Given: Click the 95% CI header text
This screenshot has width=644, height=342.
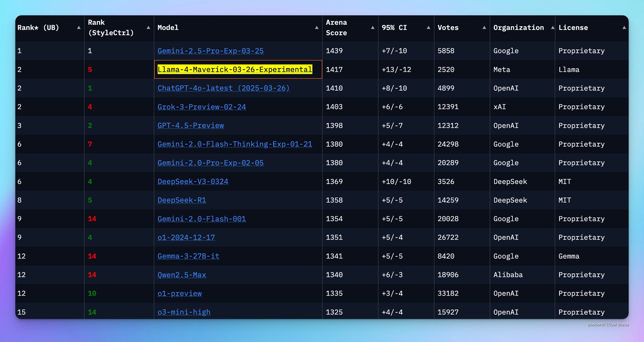Looking at the screenshot, I should [394, 28].
